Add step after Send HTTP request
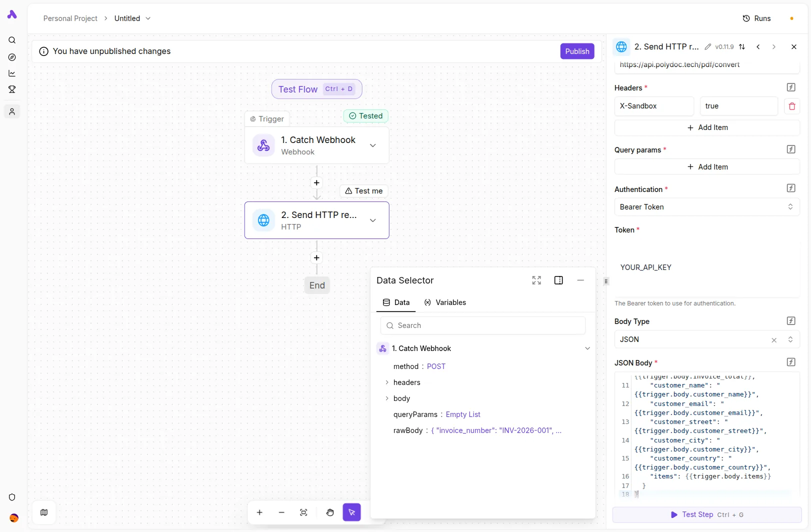811x532 pixels. coord(316,258)
